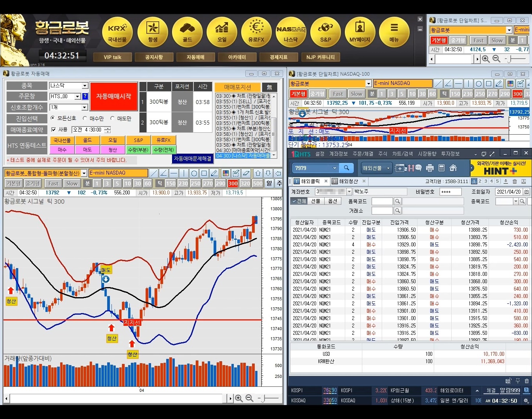This screenshot has height=419, width=532.
Task: Expand 종목코드 dropdown on the right side
Action: coord(516,201)
